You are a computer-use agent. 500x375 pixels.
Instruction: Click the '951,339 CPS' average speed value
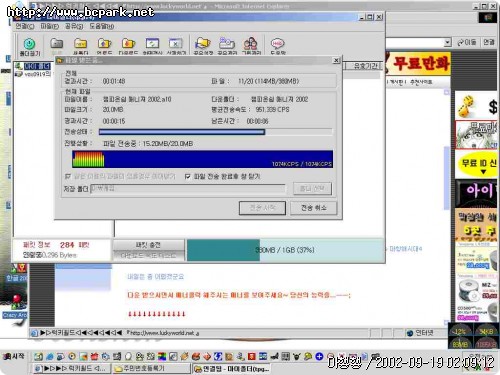click(x=272, y=110)
